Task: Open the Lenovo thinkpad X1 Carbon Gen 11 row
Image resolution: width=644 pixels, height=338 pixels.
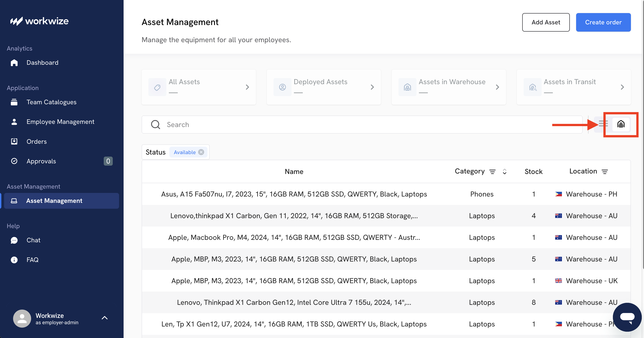Action: (386, 216)
